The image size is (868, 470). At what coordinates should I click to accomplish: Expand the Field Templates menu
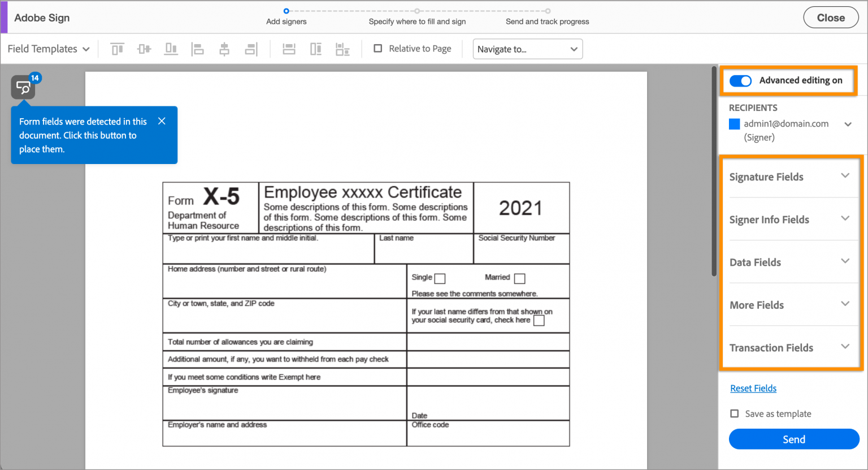[48, 49]
